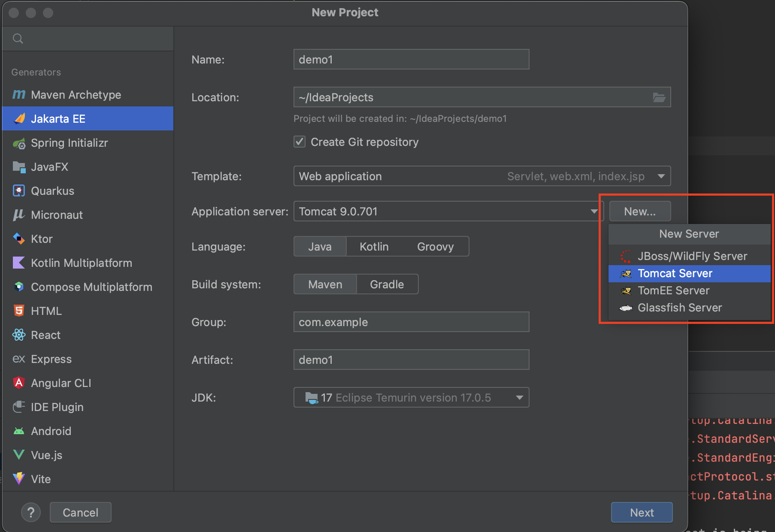Click the Kotlin Multiplatform K icon
The height and width of the screenshot is (532, 775).
pyautogui.click(x=19, y=263)
